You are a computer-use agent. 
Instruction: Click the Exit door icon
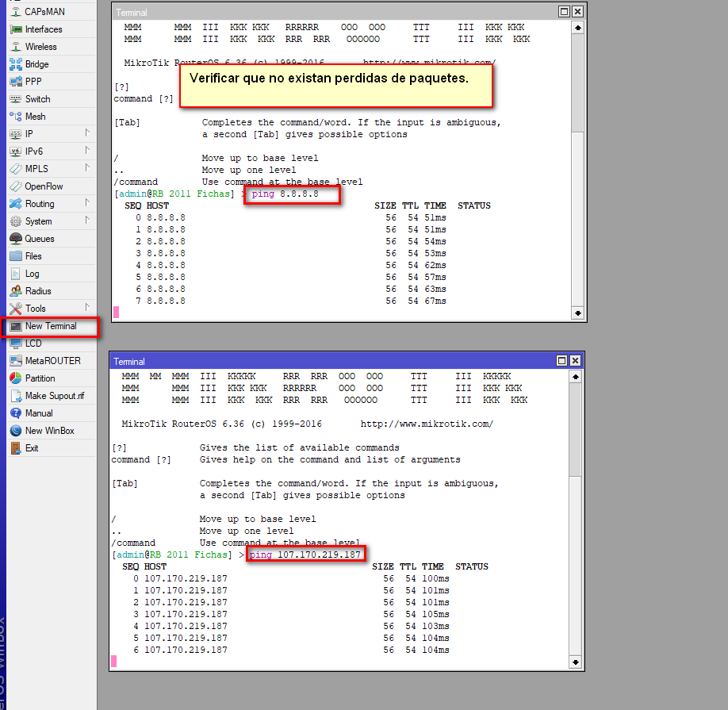[x=16, y=448]
